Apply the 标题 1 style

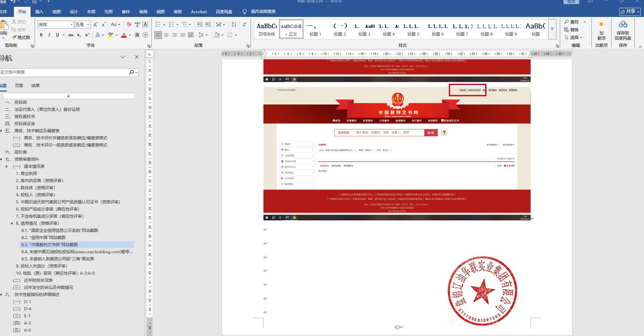(315, 29)
